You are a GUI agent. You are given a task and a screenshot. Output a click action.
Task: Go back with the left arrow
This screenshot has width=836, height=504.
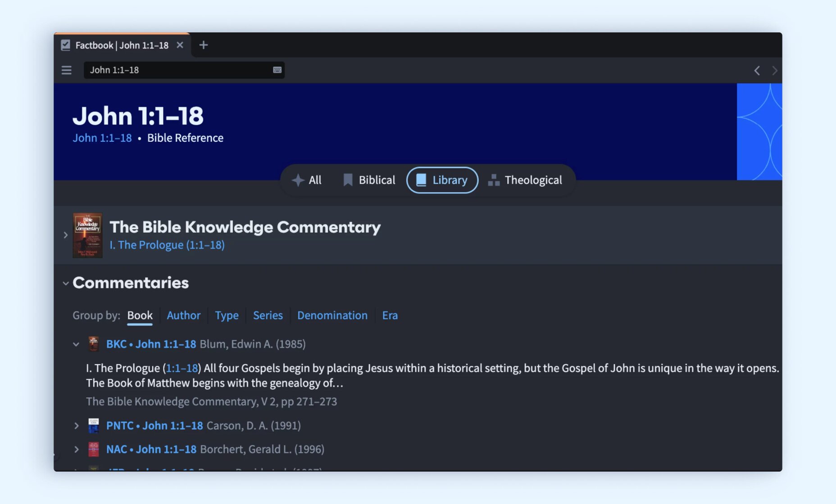[x=757, y=71]
